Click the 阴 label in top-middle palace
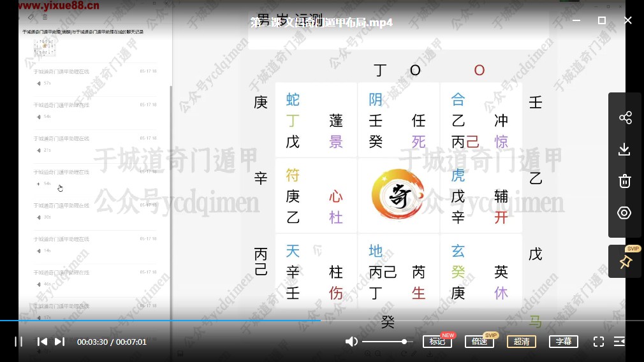The width and height of the screenshot is (644, 362). [376, 99]
